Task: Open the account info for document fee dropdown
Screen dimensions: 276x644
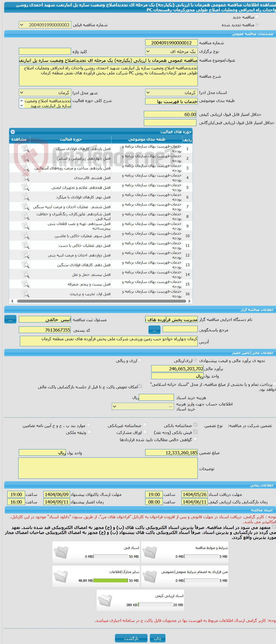Action: pyautogui.click(x=143, y=407)
